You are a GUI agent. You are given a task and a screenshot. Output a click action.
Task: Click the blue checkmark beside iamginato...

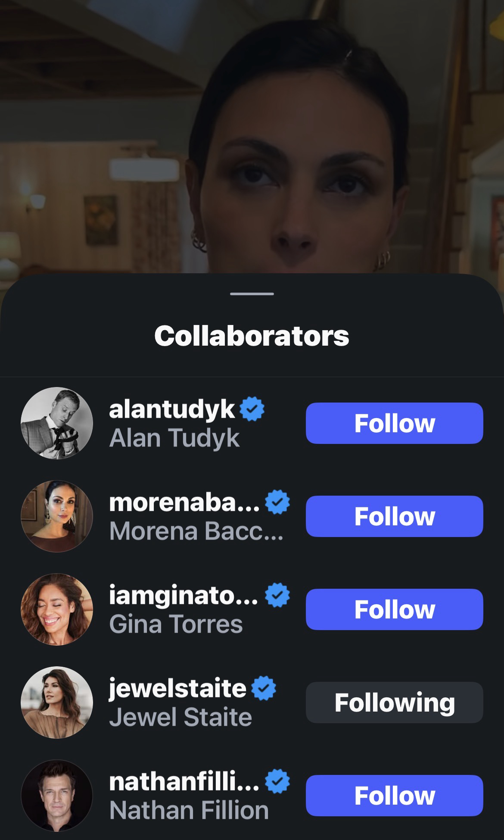[x=277, y=595]
